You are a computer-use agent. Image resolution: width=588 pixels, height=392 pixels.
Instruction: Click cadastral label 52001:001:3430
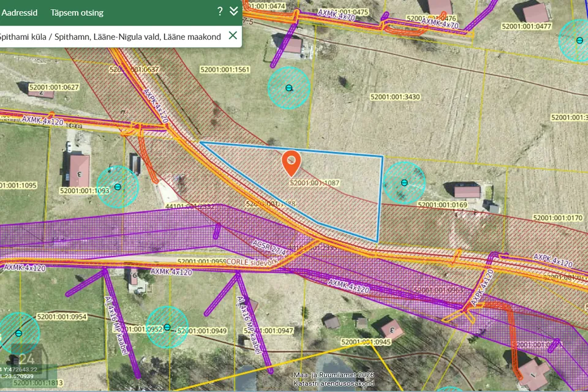tap(395, 97)
